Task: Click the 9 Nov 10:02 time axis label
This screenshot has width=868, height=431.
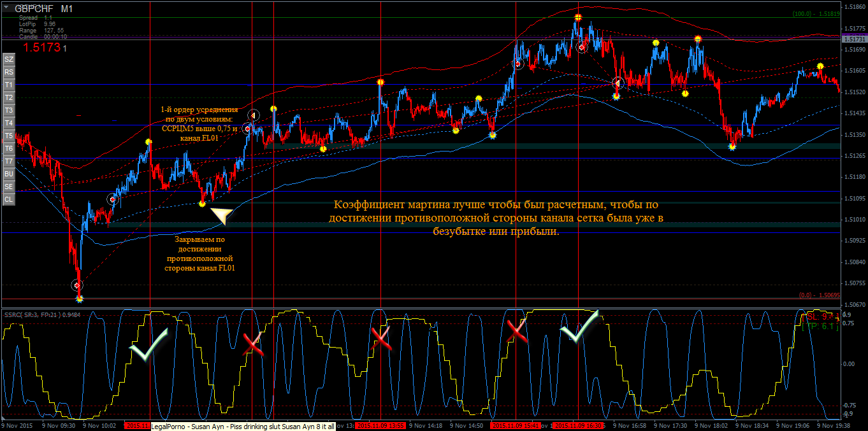Action: tap(99, 425)
